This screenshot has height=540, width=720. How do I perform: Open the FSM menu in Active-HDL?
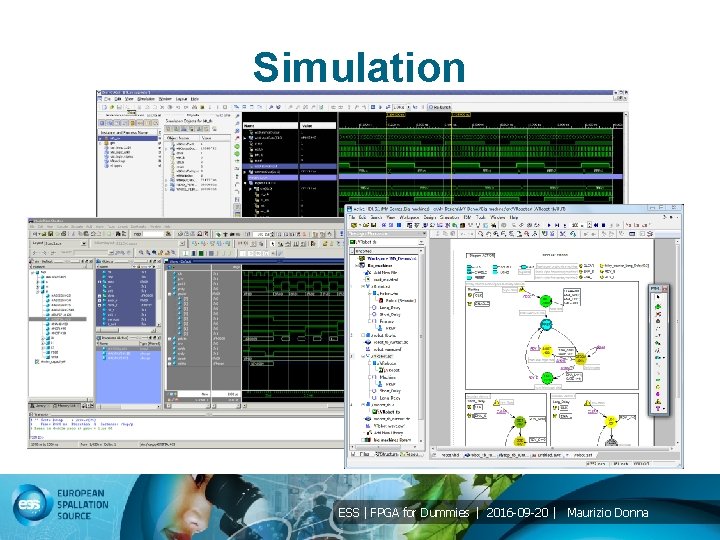pyautogui.click(x=467, y=217)
